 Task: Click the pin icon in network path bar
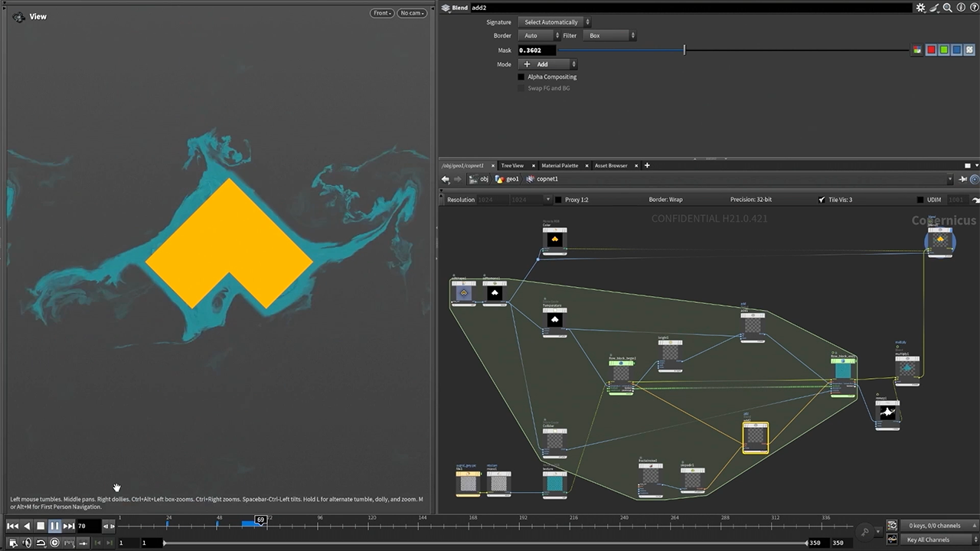[x=963, y=179]
